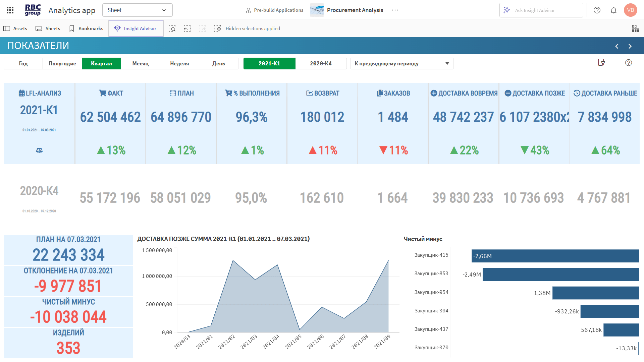Viewport: 644px width, 362px height.
Task: Go to next sheet arrow
Action: point(630,46)
